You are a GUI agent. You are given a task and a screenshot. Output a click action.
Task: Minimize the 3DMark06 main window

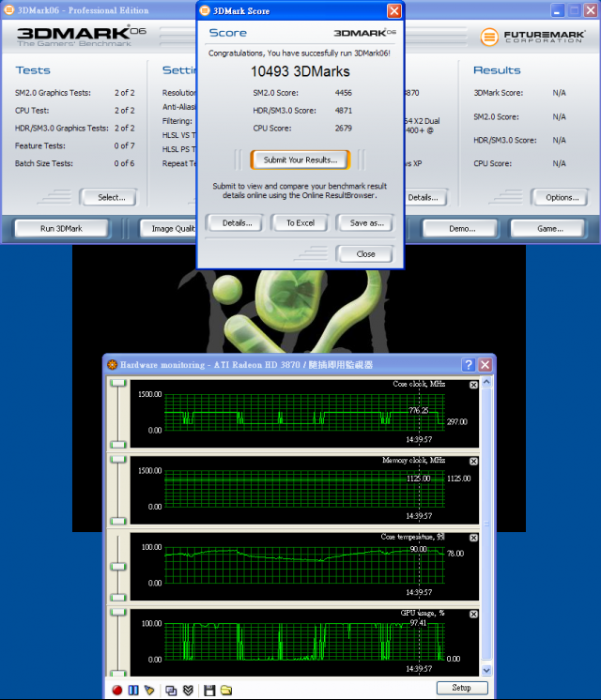pos(557,10)
